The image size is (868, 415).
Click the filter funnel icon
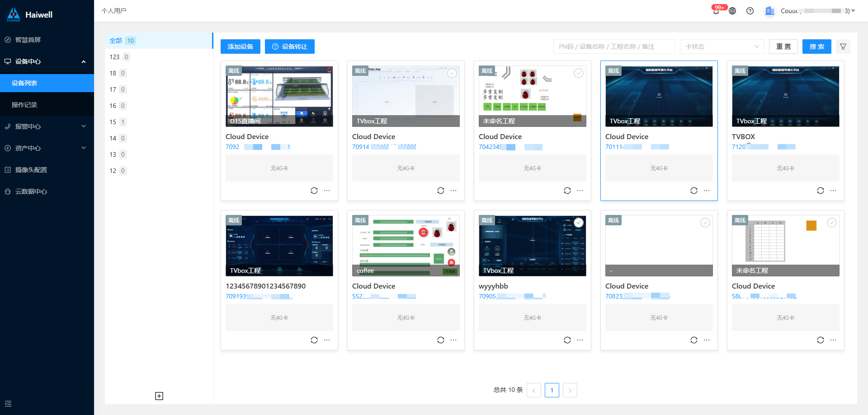[843, 47]
